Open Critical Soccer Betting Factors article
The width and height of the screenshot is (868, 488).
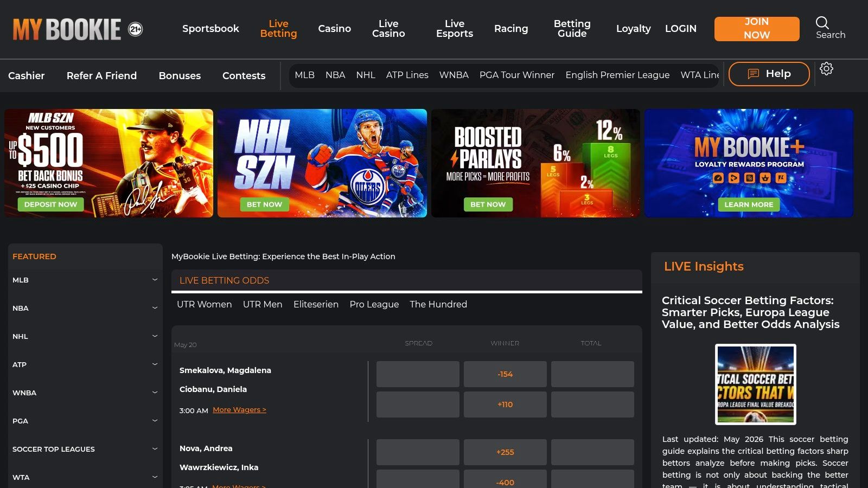pos(750,312)
